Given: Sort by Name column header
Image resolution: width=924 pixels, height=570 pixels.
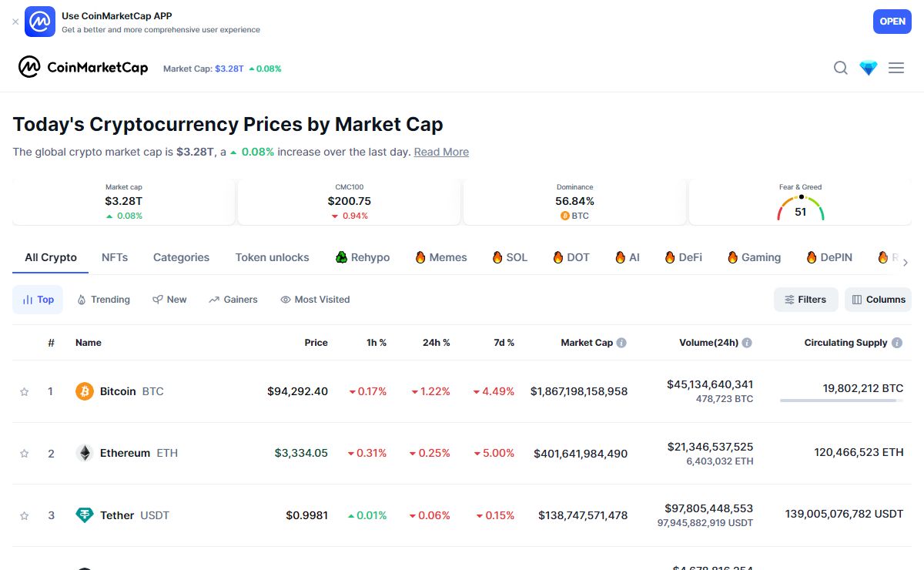Looking at the screenshot, I should coord(89,343).
